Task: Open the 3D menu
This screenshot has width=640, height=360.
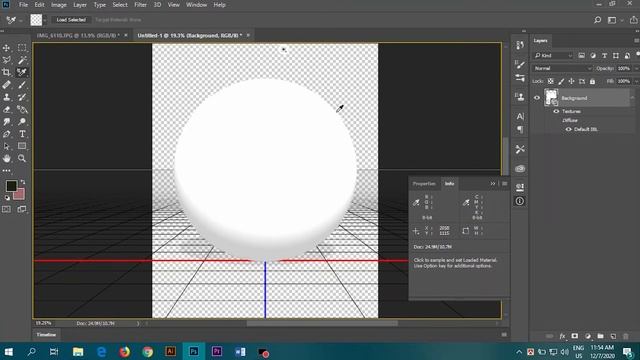Action: [x=158, y=5]
